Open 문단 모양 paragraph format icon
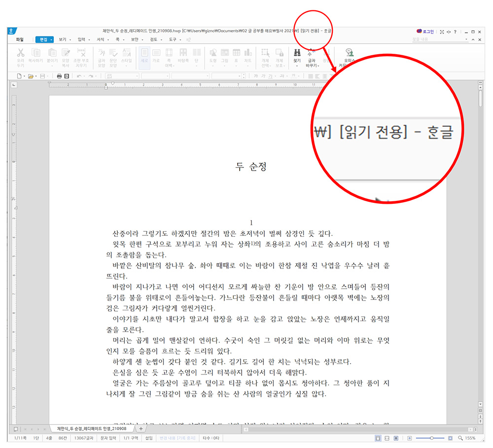The width and height of the screenshot is (493, 448). pos(113,52)
